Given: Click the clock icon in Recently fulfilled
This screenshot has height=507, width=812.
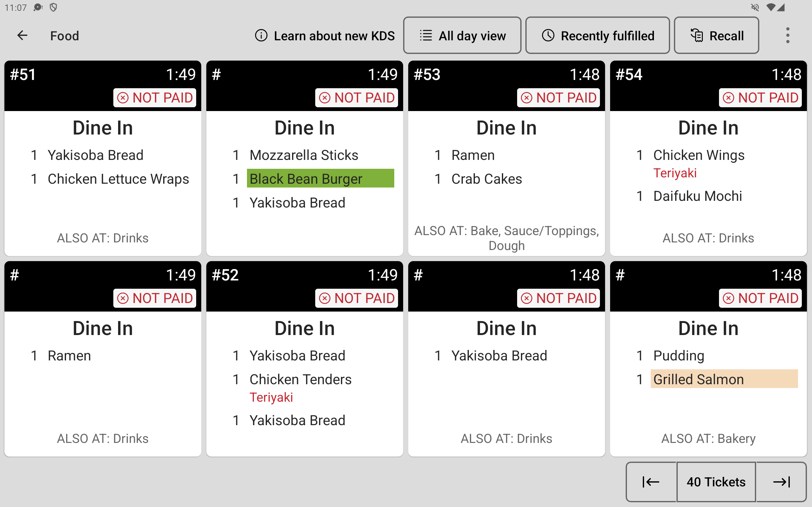Looking at the screenshot, I should [548, 36].
